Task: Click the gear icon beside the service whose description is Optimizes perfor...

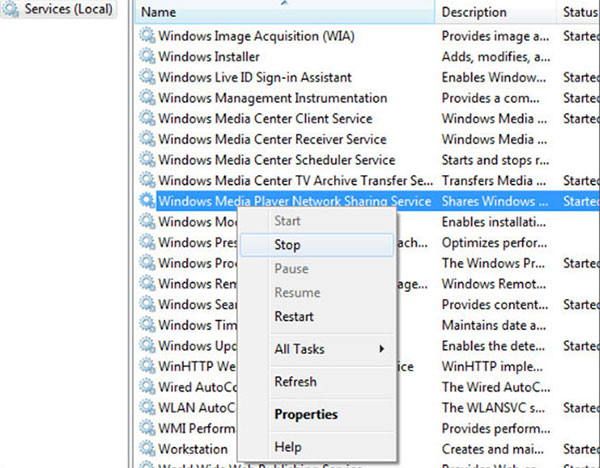Action: click(147, 242)
